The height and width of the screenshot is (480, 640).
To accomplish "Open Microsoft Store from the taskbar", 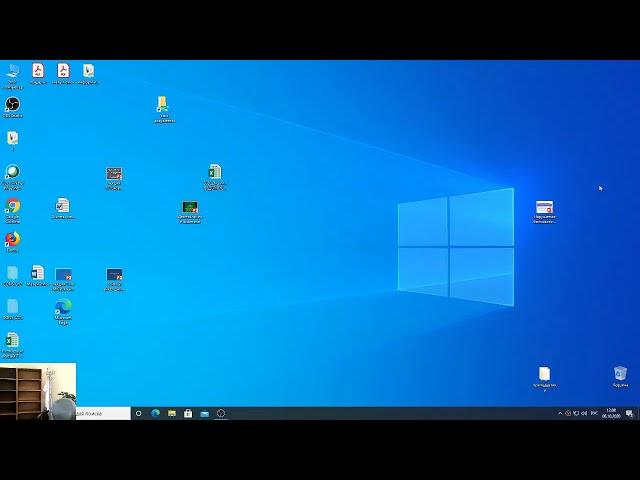I will 188,413.
